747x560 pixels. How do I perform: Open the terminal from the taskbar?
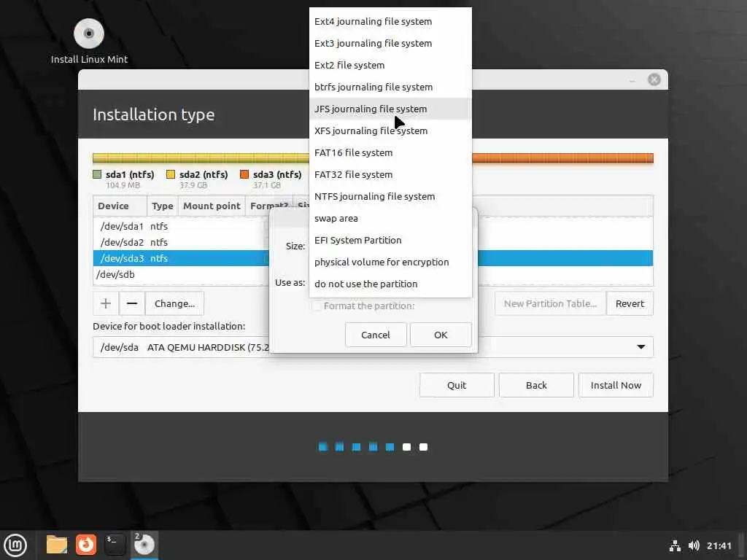[115, 545]
